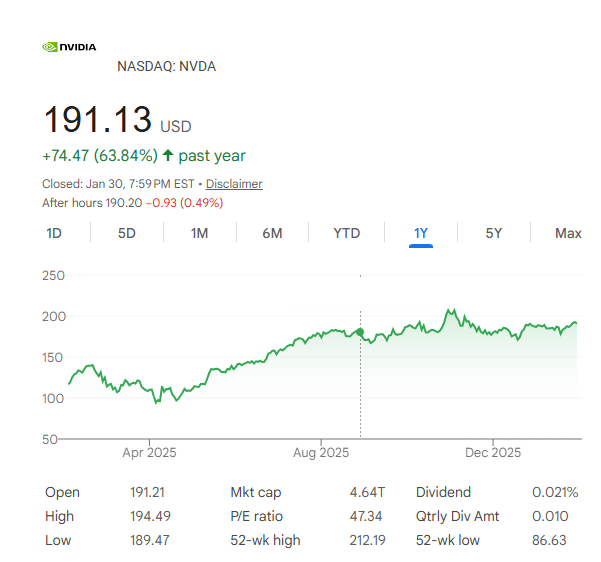This screenshot has width=601, height=562.
Task: Select the 5D time range tab
Action: coord(127,233)
